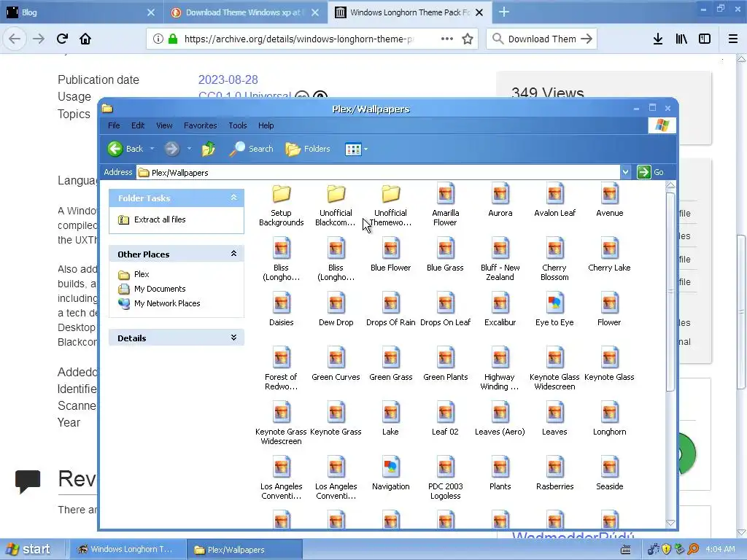Open the Help menu
Screen dimensions: 747x560
point(266,125)
